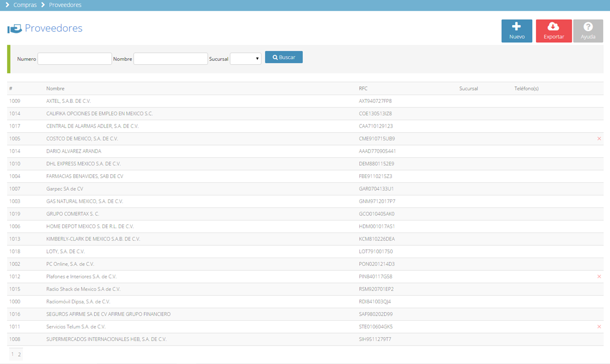The height and width of the screenshot is (364, 610).
Task: Delete COSTCO DE MEXICO row with red X
Action: [599, 139]
